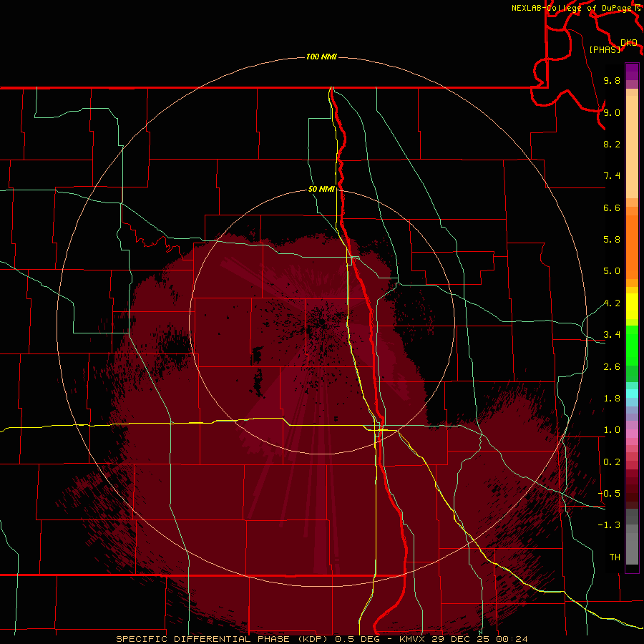Click the 4.2 value on the scale
This screenshot has width=644, height=644.
[612, 303]
